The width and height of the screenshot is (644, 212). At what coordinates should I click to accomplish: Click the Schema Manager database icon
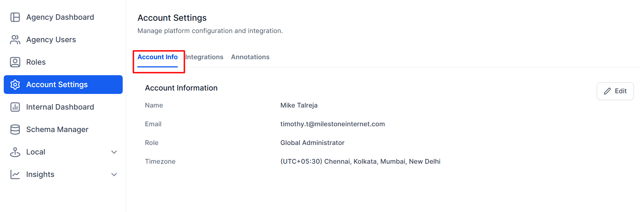click(15, 129)
